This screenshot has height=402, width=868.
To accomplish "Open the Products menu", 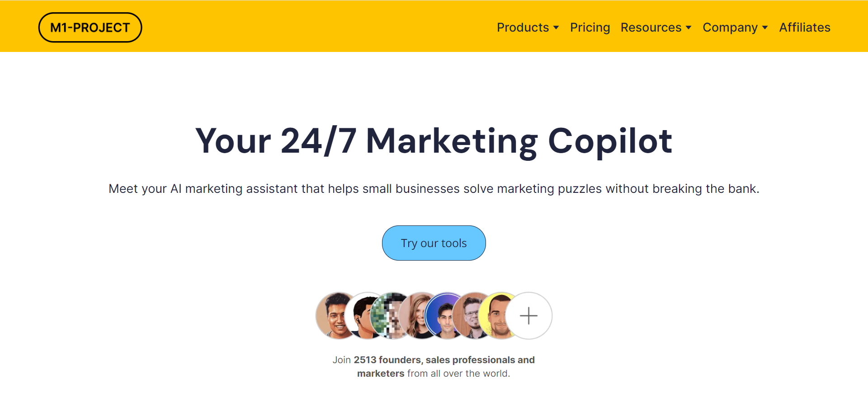I will (x=523, y=28).
